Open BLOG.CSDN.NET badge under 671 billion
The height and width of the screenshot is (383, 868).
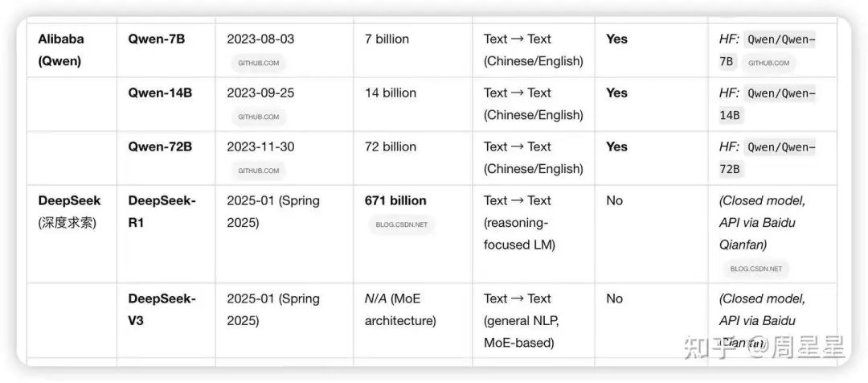401,224
